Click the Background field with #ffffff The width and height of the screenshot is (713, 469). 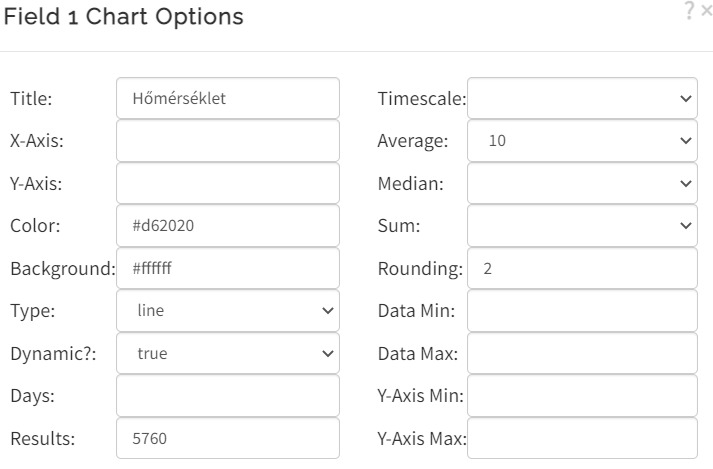coord(228,268)
